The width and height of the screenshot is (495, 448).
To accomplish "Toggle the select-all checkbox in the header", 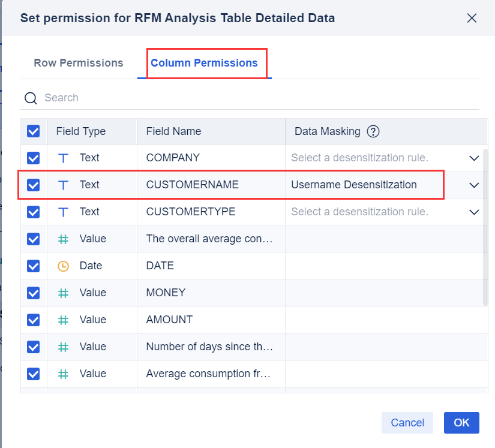I will point(34,131).
